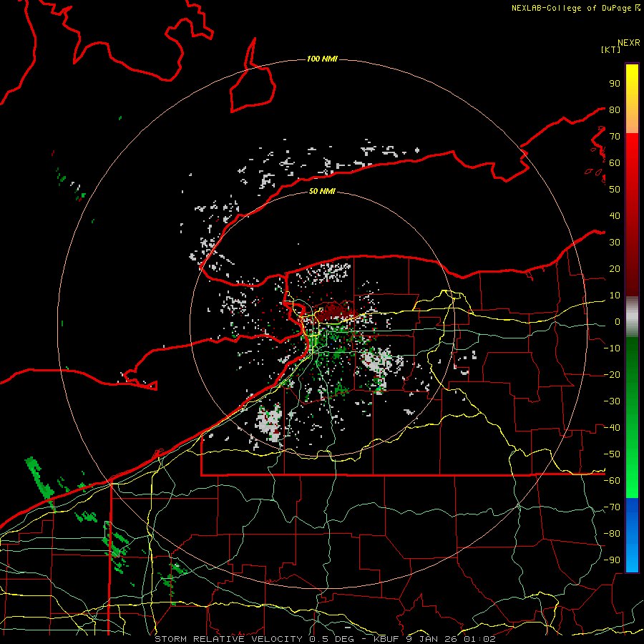Image resolution: width=644 pixels, height=644 pixels.
Task: Click the -70 value on the velocity scale
Action: tap(612, 507)
